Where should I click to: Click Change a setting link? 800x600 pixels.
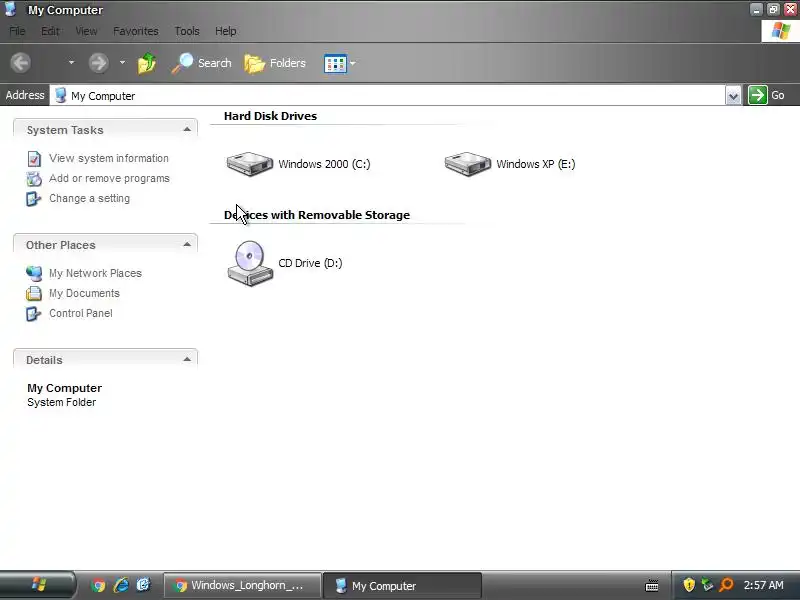(89, 198)
